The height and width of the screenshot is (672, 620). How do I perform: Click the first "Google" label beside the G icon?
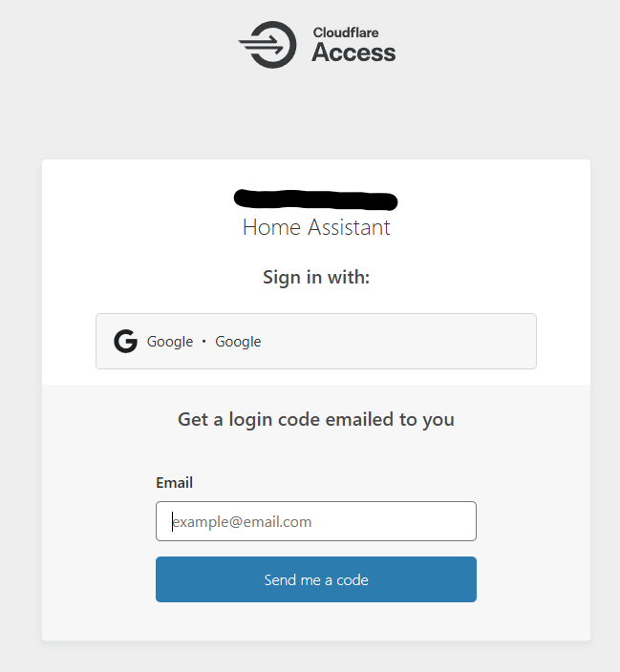[x=170, y=342]
